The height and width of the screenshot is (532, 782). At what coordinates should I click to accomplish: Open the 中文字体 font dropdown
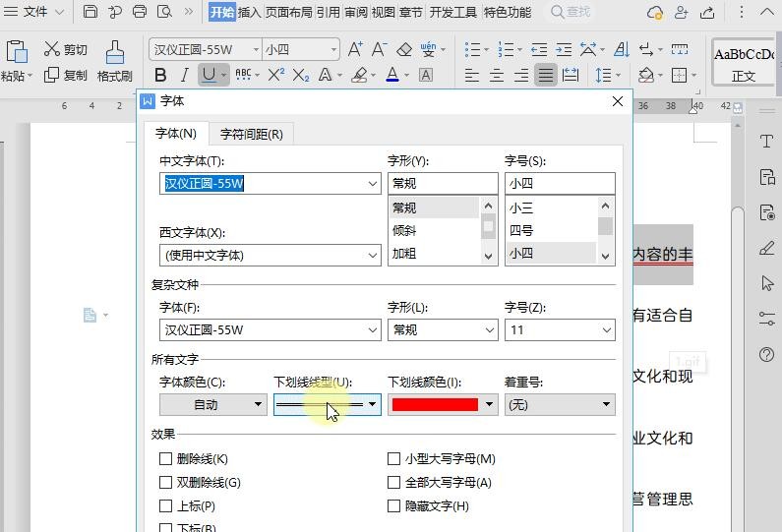373,184
